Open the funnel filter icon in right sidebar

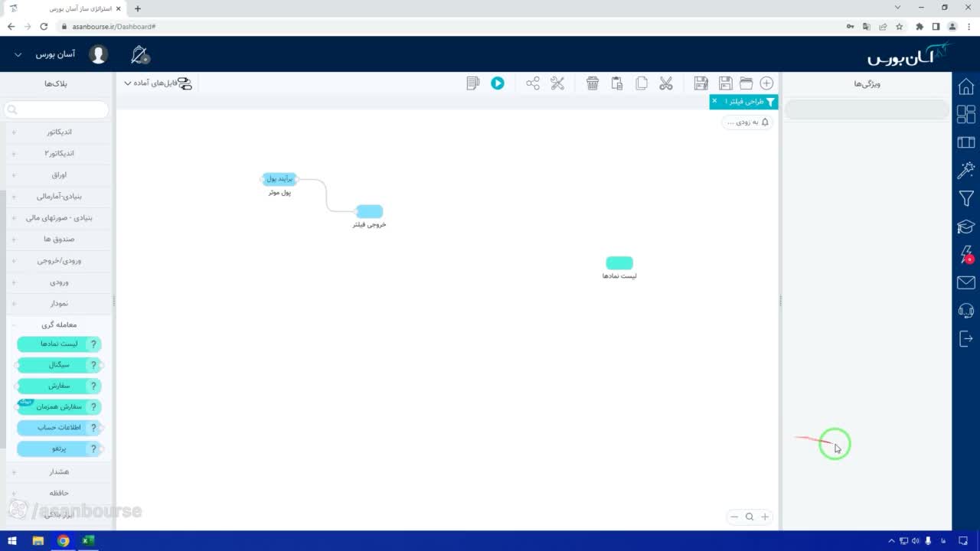[x=966, y=199]
